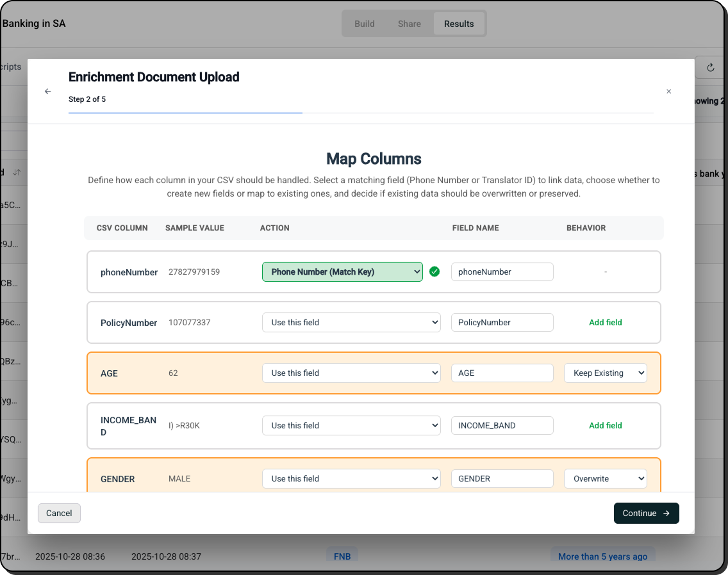Click the step progress bar
Screen dimensions: 728x575
click(x=361, y=113)
